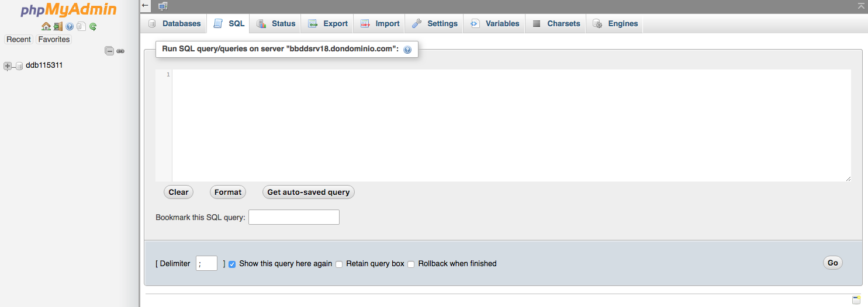Expand the ddb115311 database tree node

click(8, 66)
